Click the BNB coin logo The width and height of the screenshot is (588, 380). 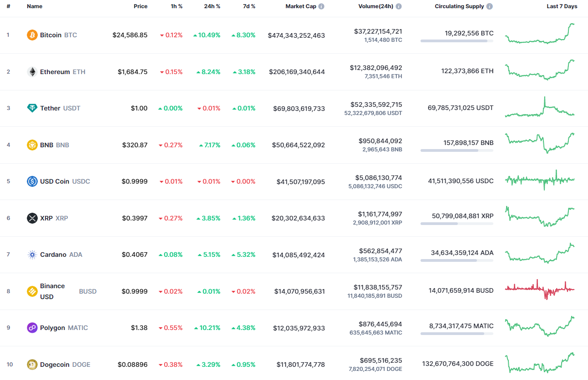(31, 145)
